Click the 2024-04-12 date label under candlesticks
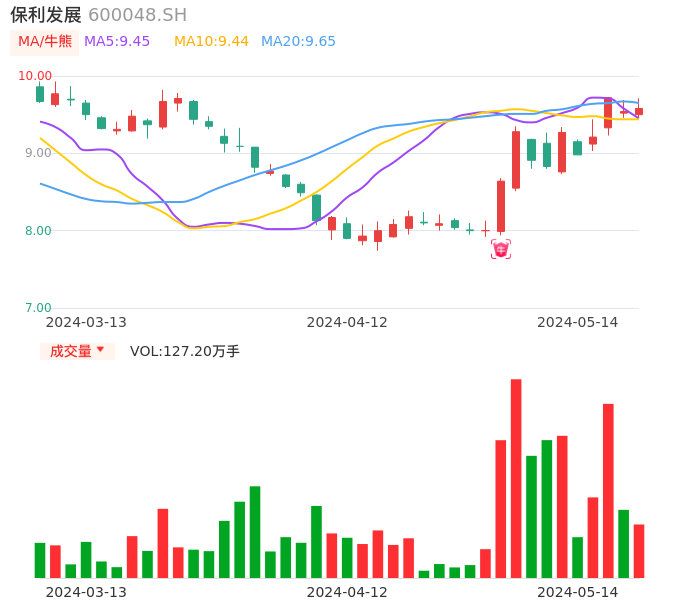This screenshot has width=686, height=606. point(347,322)
